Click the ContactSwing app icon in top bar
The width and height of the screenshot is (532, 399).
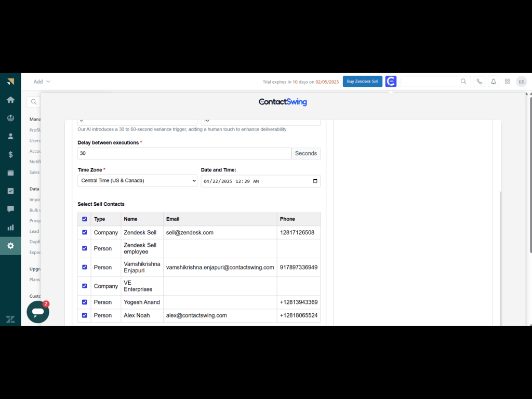[x=391, y=82]
